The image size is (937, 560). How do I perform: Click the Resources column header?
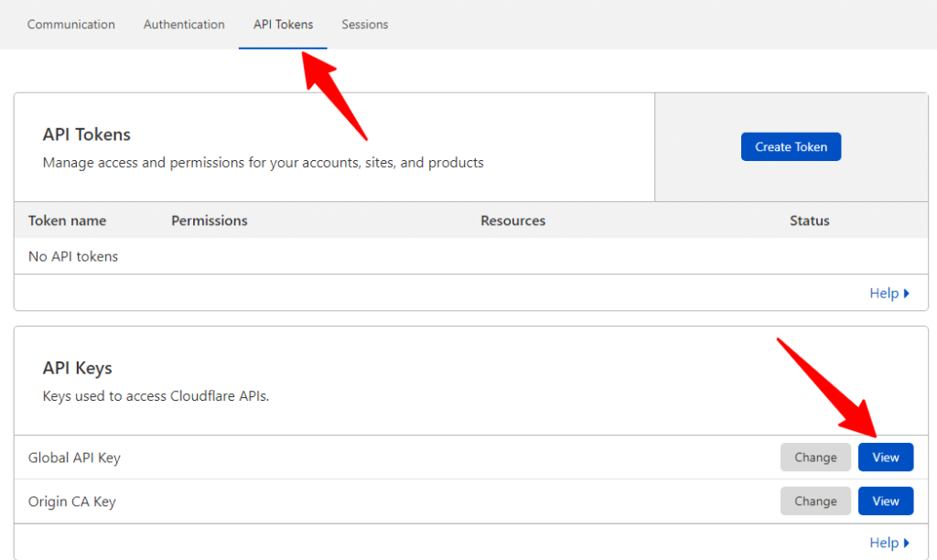512,221
